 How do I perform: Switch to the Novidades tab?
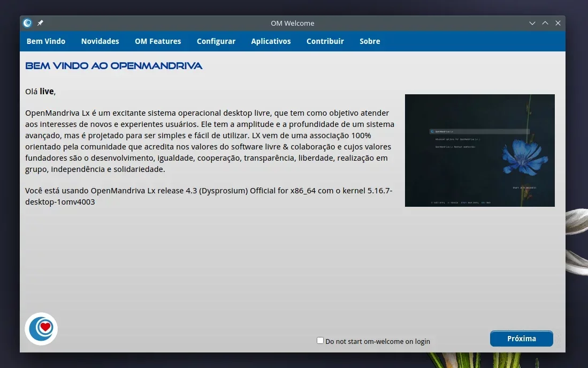coord(100,41)
